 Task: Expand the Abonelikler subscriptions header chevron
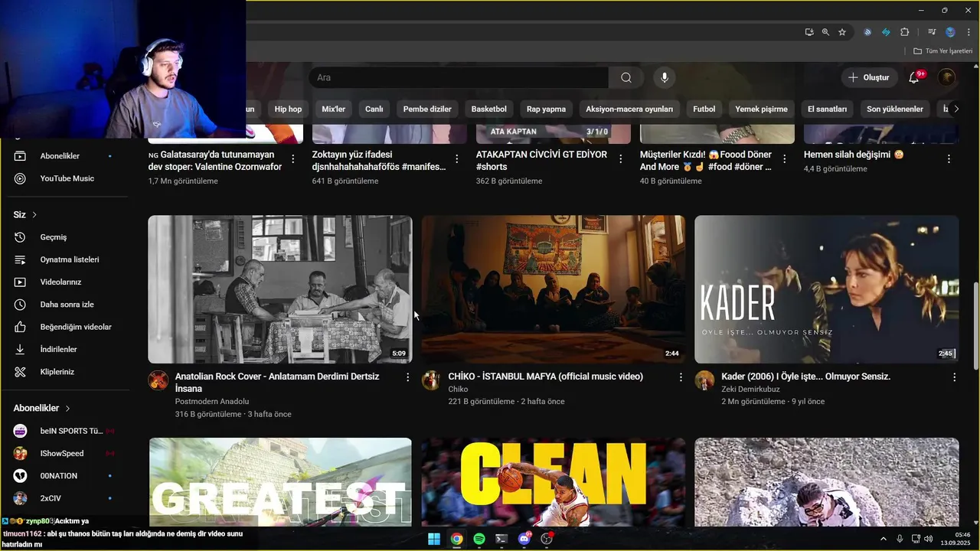pos(67,409)
